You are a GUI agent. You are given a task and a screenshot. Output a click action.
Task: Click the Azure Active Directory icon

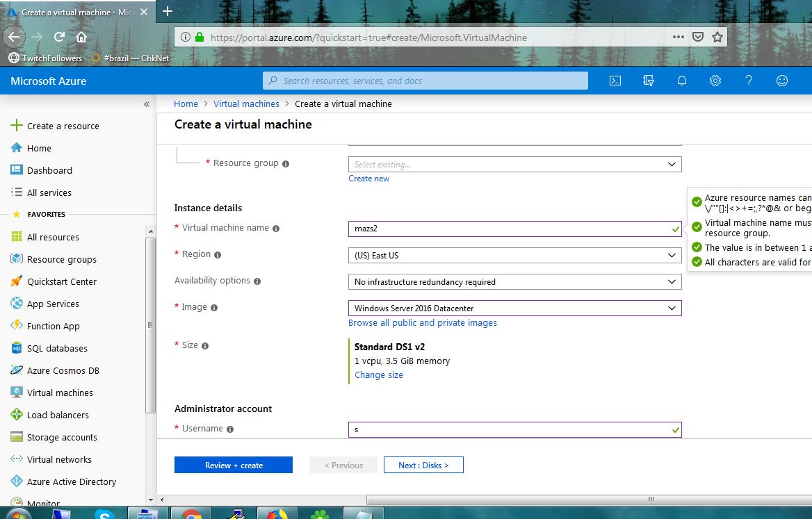tap(17, 481)
